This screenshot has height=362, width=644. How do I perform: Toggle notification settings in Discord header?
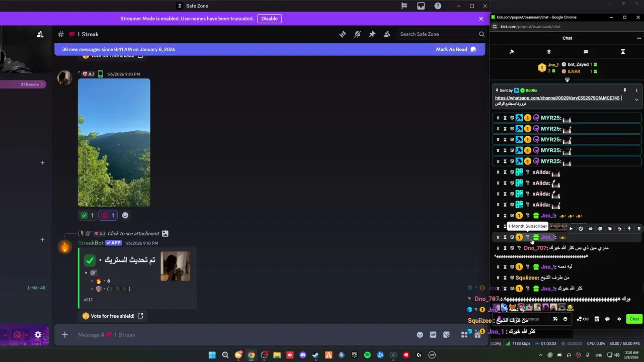(357, 34)
